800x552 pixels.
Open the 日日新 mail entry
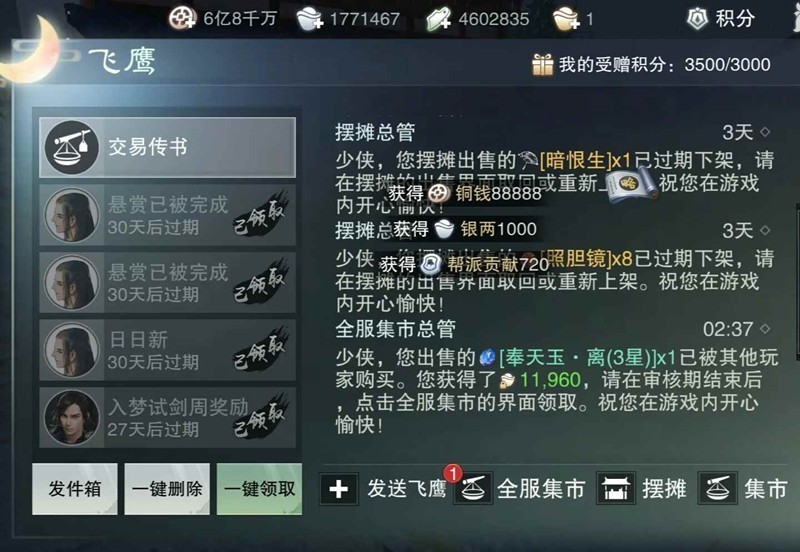[167, 350]
